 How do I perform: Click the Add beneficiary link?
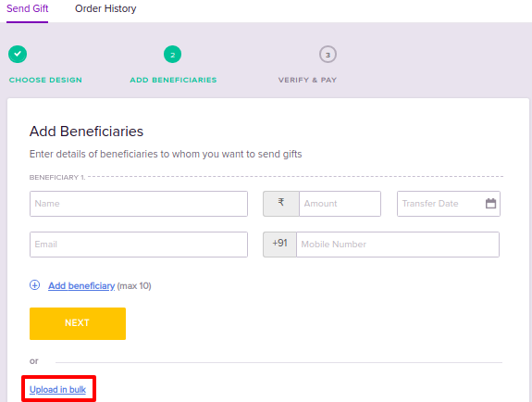point(81,286)
